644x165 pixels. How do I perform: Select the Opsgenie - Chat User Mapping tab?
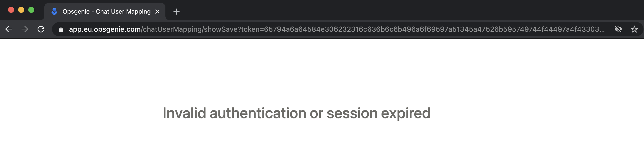(105, 12)
